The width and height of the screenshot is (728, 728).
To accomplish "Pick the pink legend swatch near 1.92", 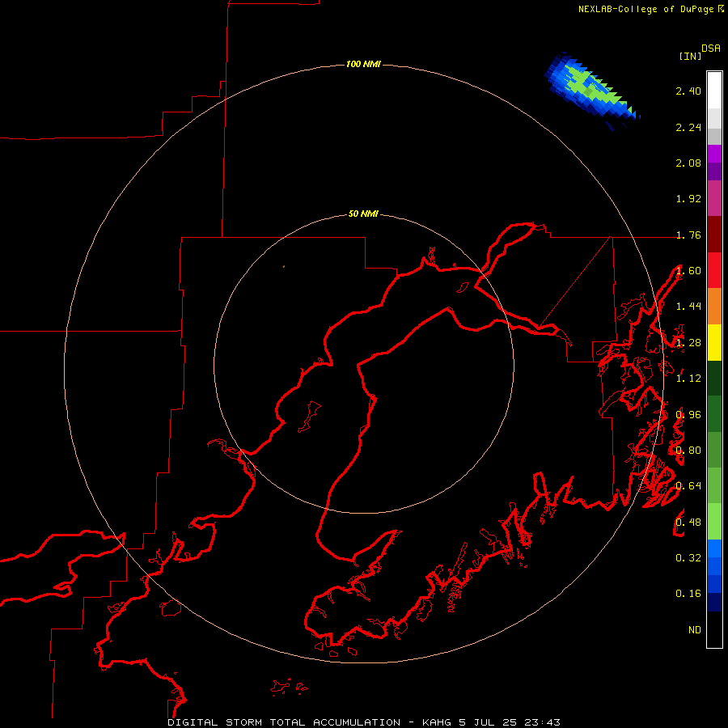I will (x=714, y=198).
